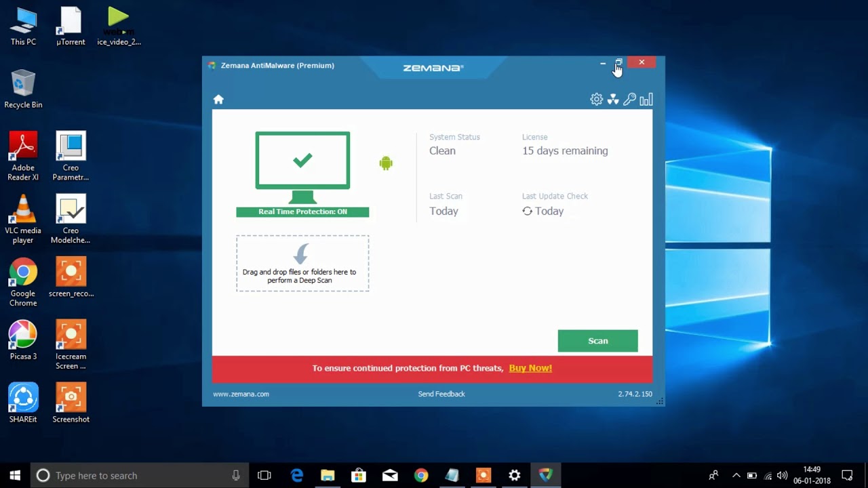This screenshot has height=488, width=868.
Task: Open the reports bar chart icon
Action: click(x=646, y=100)
